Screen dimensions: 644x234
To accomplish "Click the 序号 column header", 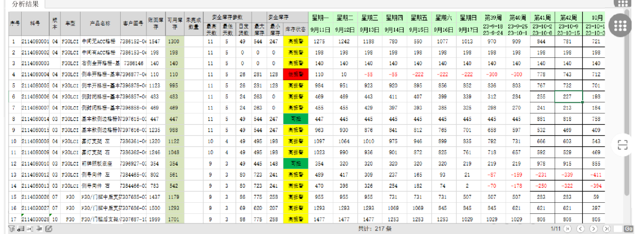I will point(15,24).
